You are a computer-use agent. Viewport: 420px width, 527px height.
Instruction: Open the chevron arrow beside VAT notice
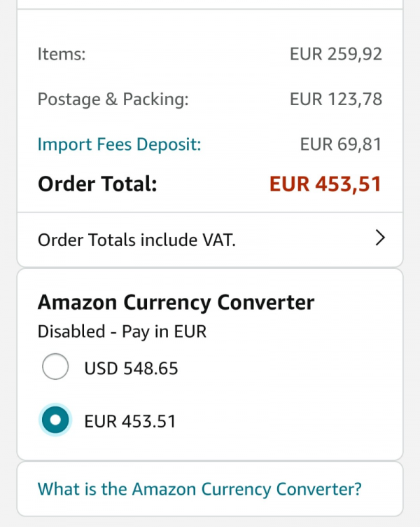click(380, 238)
